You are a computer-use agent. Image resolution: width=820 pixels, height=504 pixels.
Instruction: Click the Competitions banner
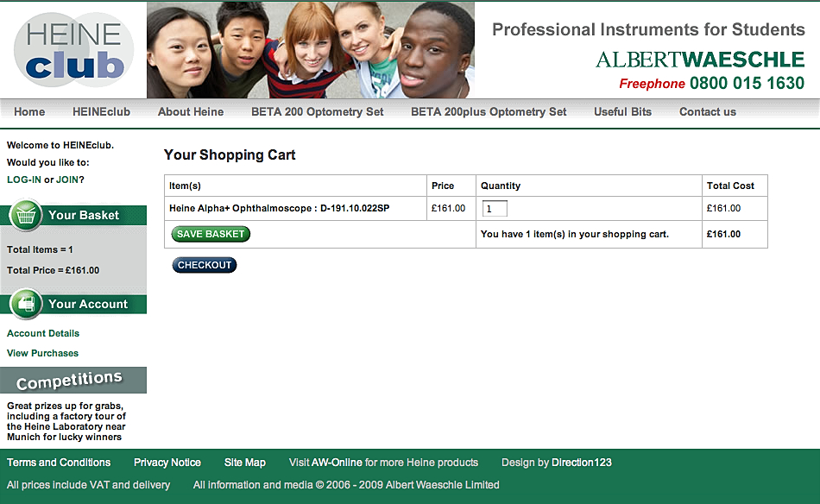click(x=73, y=381)
